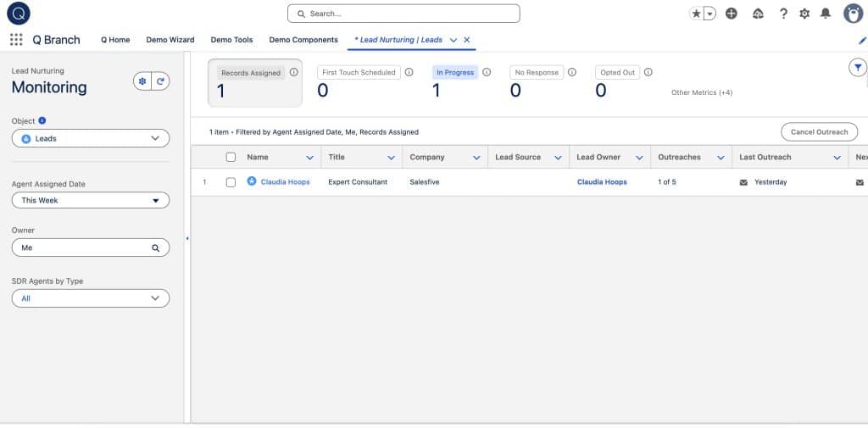Open the Agent Assigned Date This Week dropdown
868x428 pixels.
[91, 200]
